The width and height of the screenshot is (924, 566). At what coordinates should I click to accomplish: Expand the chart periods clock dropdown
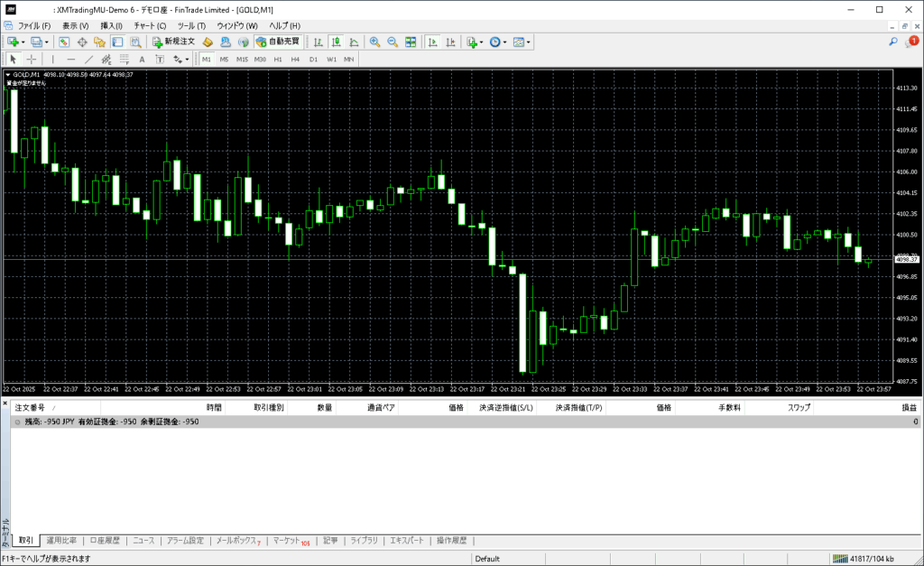[505, 42]
